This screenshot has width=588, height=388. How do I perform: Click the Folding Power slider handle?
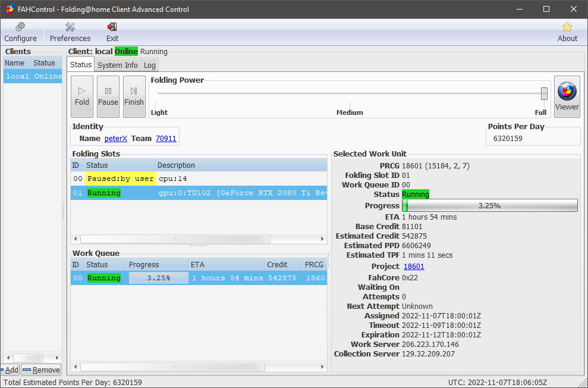pyautogui.click(x=544, y=93)
